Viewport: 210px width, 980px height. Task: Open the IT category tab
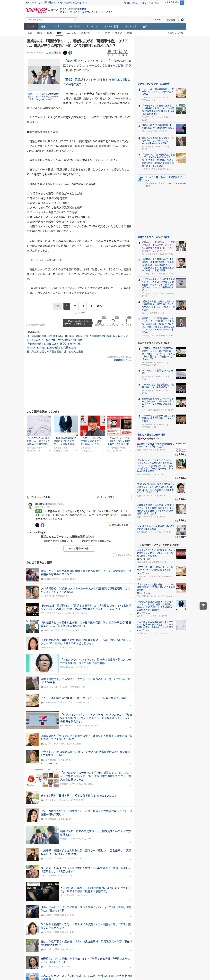coord(98,33)
